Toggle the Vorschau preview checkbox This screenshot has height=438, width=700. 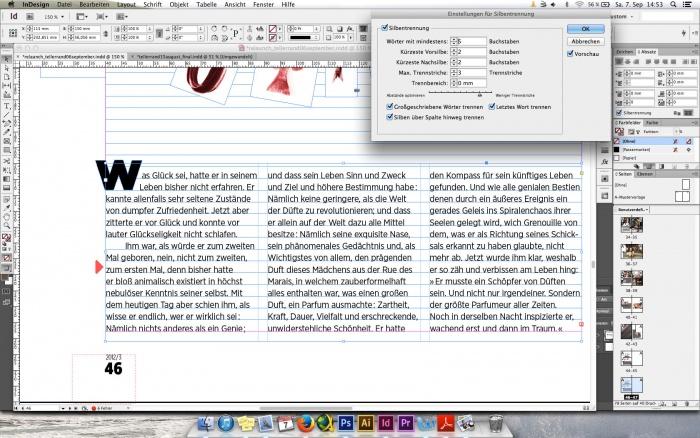570,54
